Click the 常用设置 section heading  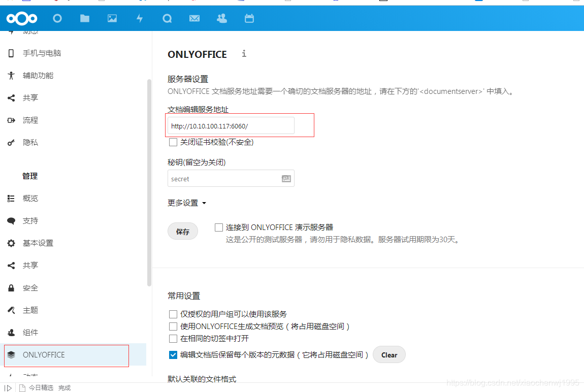pos(184,296)
